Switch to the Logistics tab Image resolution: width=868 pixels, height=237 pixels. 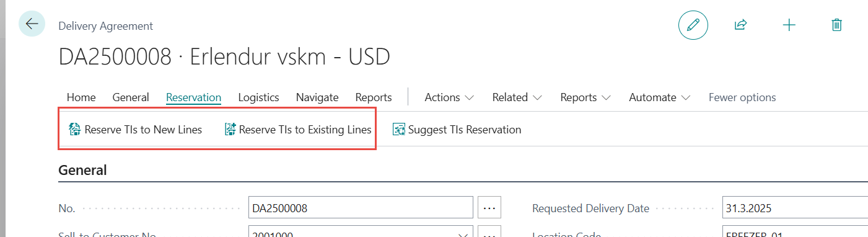(x=258, y=97)
